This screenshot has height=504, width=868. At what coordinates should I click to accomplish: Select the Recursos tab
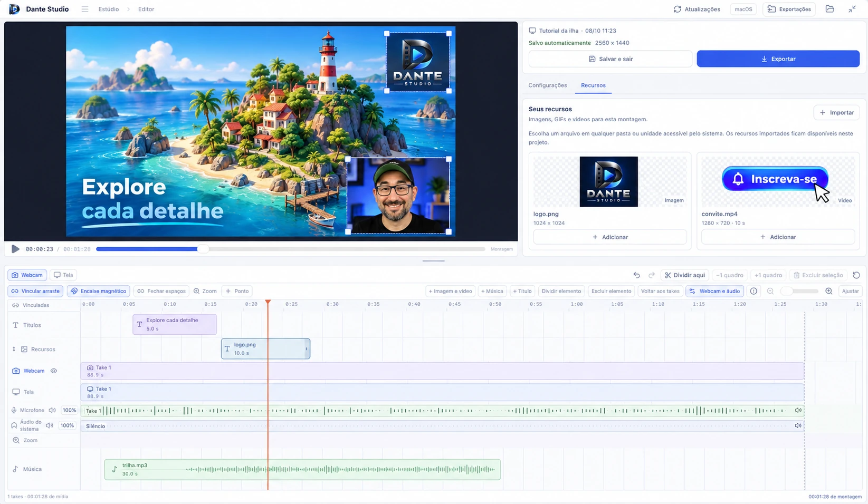coord(593,85)
